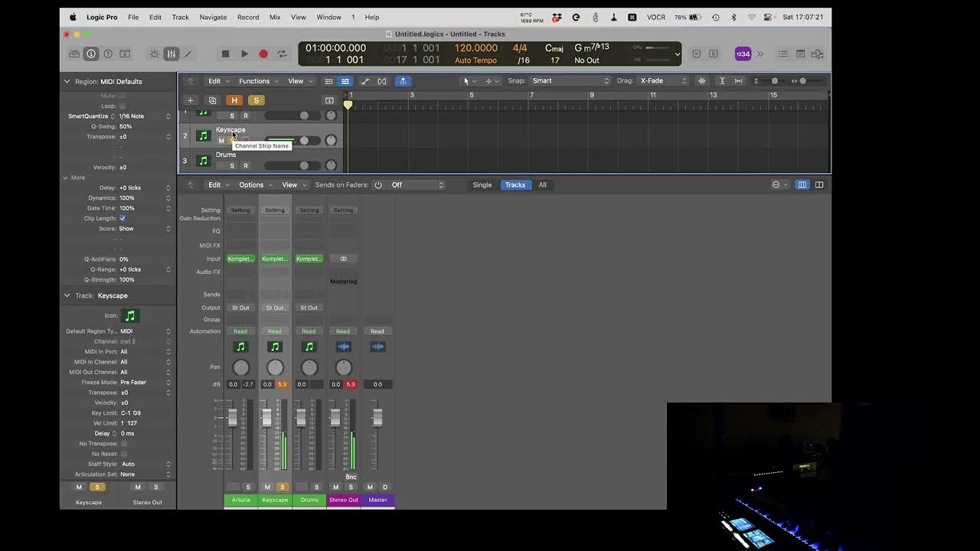Open the Navigate menu in menu bar

[x=213, y=17]
